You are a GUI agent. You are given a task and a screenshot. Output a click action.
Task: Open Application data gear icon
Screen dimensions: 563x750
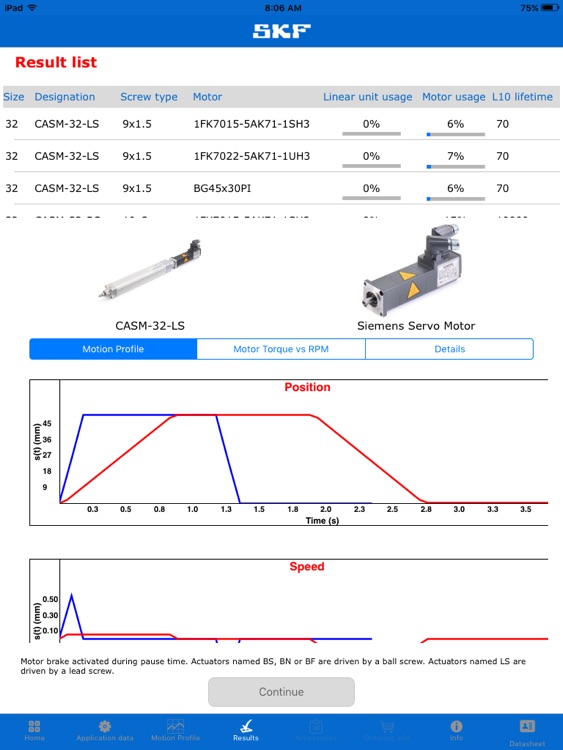[105, 727]
